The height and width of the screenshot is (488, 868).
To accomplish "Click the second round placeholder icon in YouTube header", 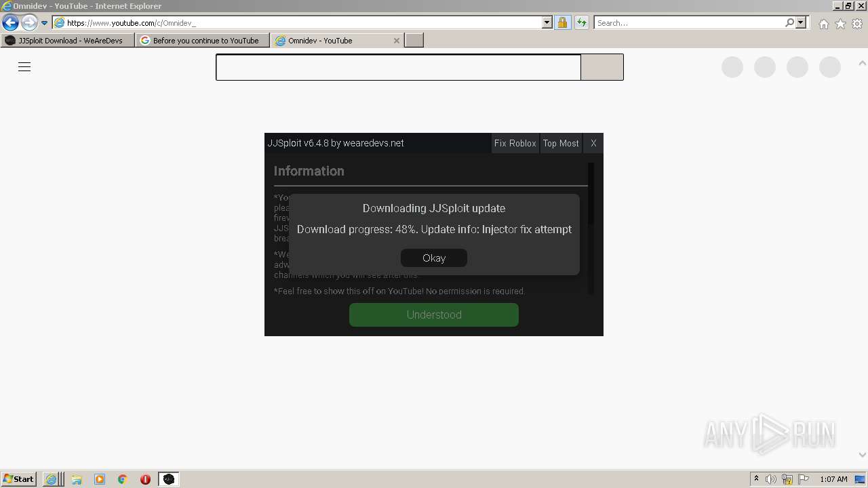I will (x=765, y=67).
